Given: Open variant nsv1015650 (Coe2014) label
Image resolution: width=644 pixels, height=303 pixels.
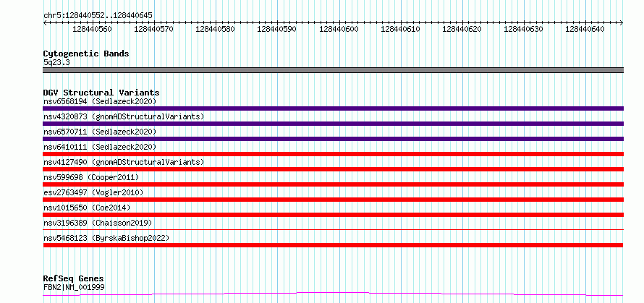Looking at the screenshot, I should (x=87, y=208).
